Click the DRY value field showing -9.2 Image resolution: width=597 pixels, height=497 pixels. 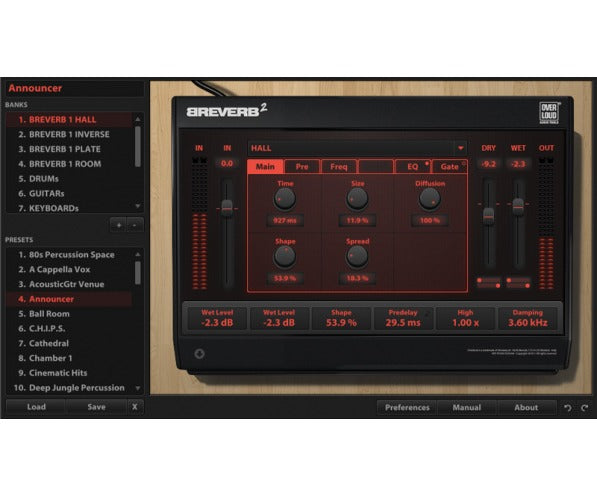(x=488, y=164)
